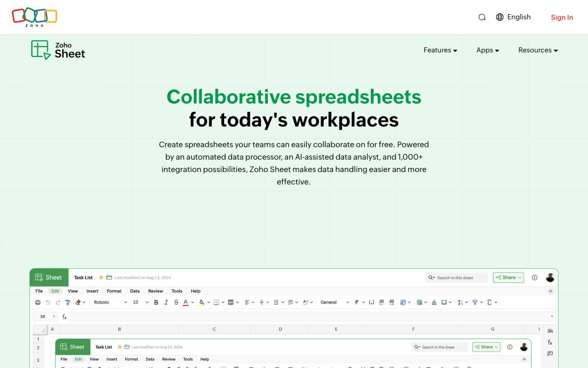588x368 pixels.
Task: Click the Search in this sheet field in the outer header
Action: tap(457, 277)
